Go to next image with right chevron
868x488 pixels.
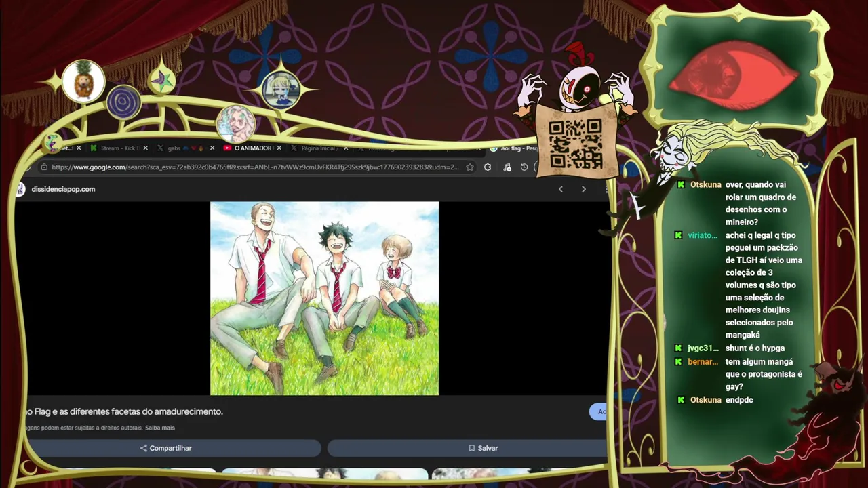(583, 189)
